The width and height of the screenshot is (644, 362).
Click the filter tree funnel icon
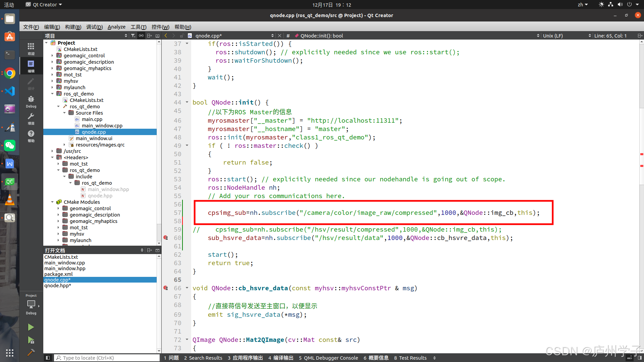(x=133, y=36)
